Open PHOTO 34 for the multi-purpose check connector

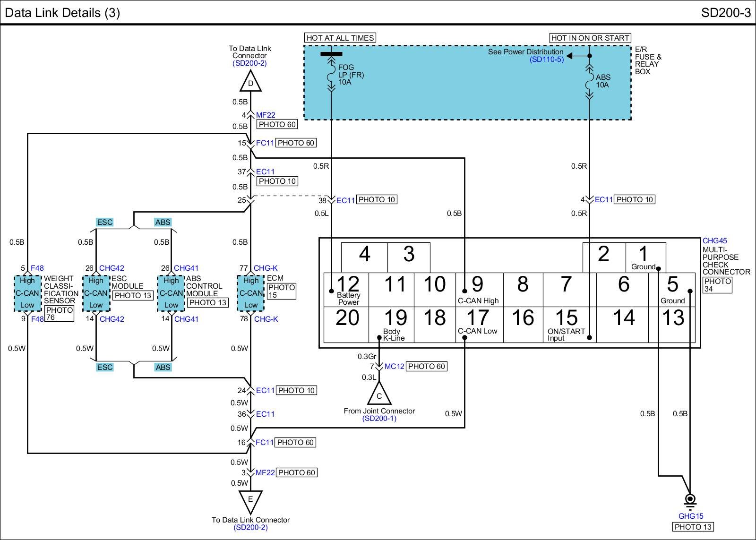click(717, 285)
